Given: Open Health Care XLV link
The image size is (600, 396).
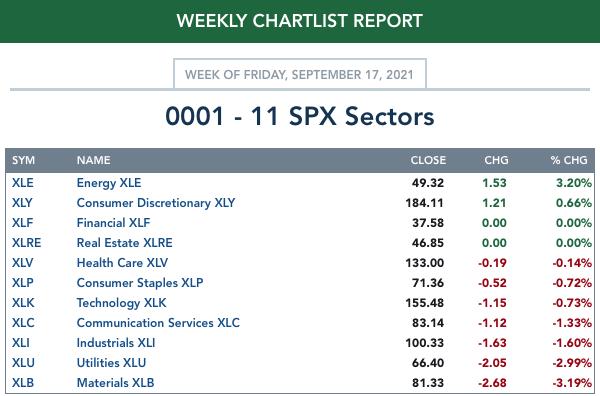Looking at the screenshot, I should (122, 263).
